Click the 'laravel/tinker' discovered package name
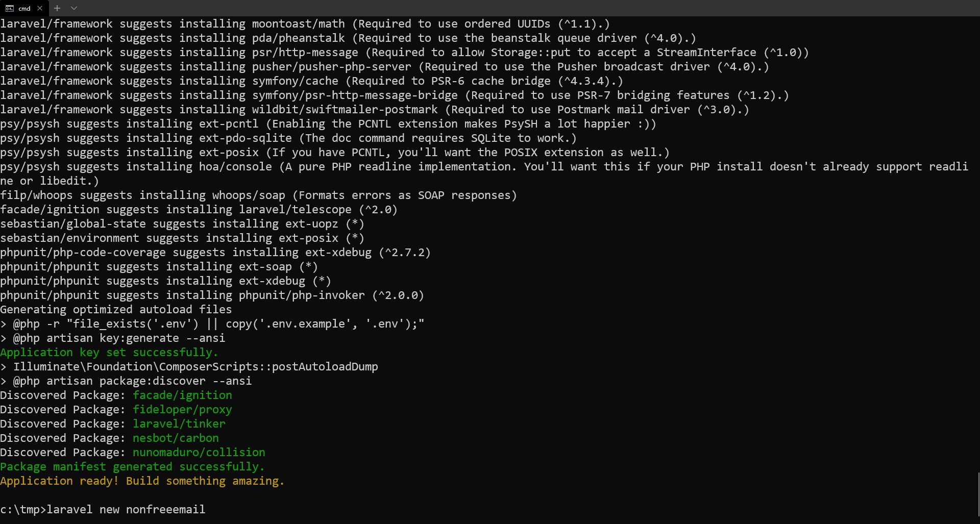 179,423
